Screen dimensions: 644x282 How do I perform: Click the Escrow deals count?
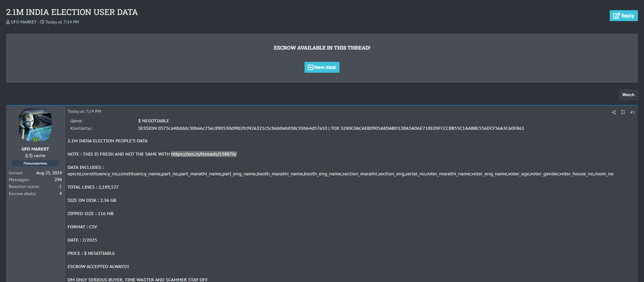(60, 194)
